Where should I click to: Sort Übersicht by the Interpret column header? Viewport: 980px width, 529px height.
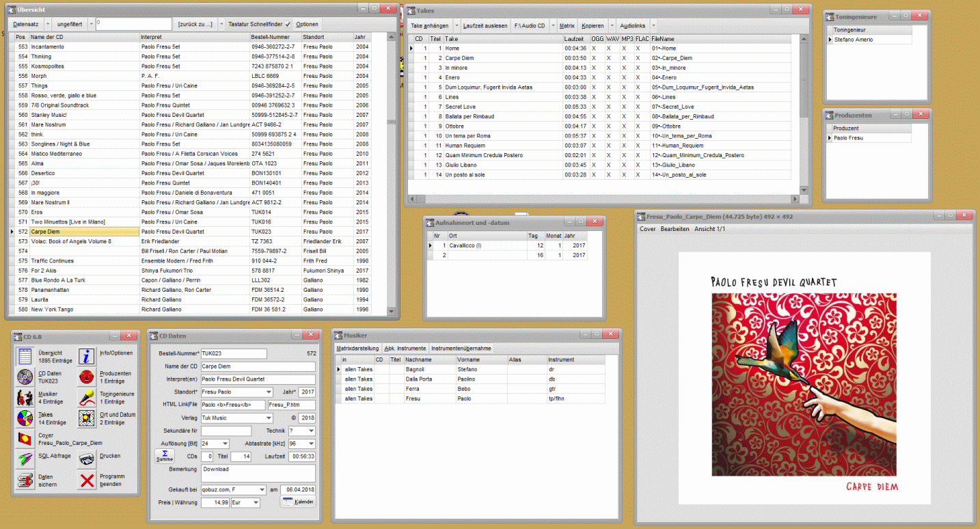pyautogui.click(x=195, y=37)
